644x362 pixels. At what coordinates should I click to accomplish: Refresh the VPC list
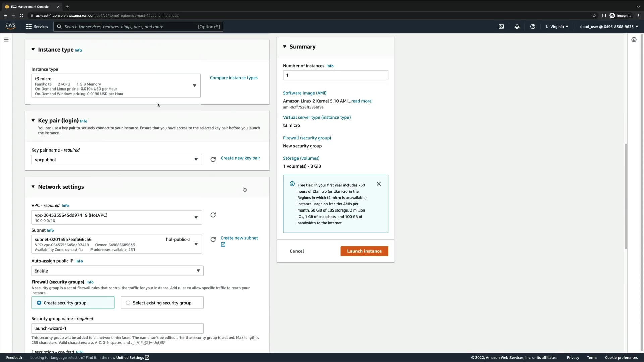213,215
